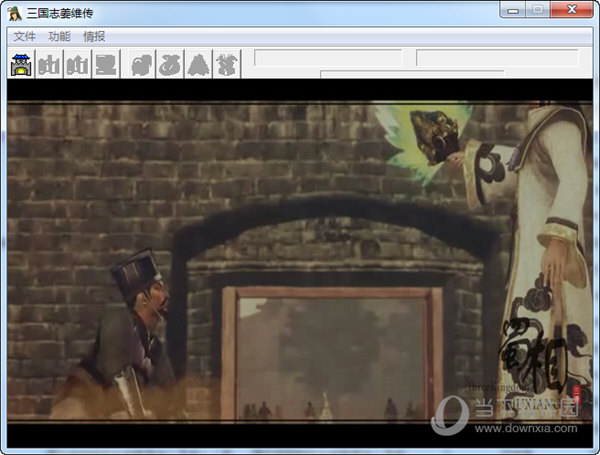The image size is (600, 455).
Task: Click the empty status field nearest the toolbar icons
Action: 328,58
